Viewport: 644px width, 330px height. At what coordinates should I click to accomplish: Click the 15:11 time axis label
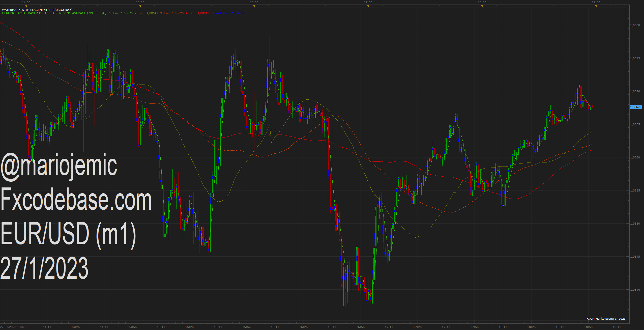pyautogui.click(x=161, y=327)
